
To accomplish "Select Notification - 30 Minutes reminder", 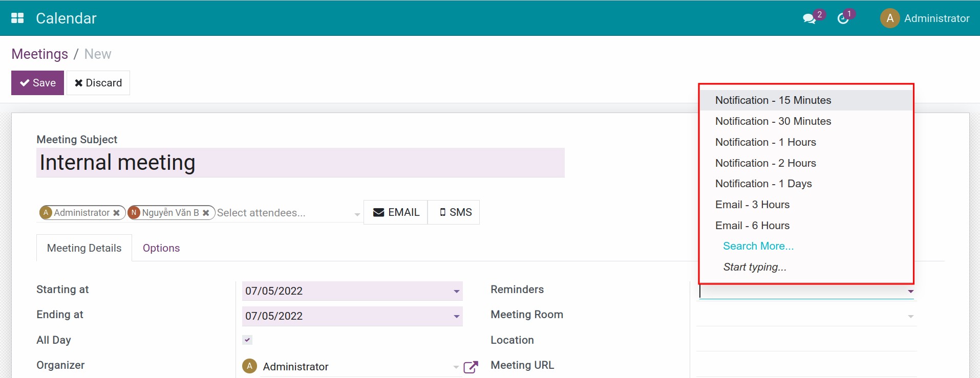I will pos(806,121).
